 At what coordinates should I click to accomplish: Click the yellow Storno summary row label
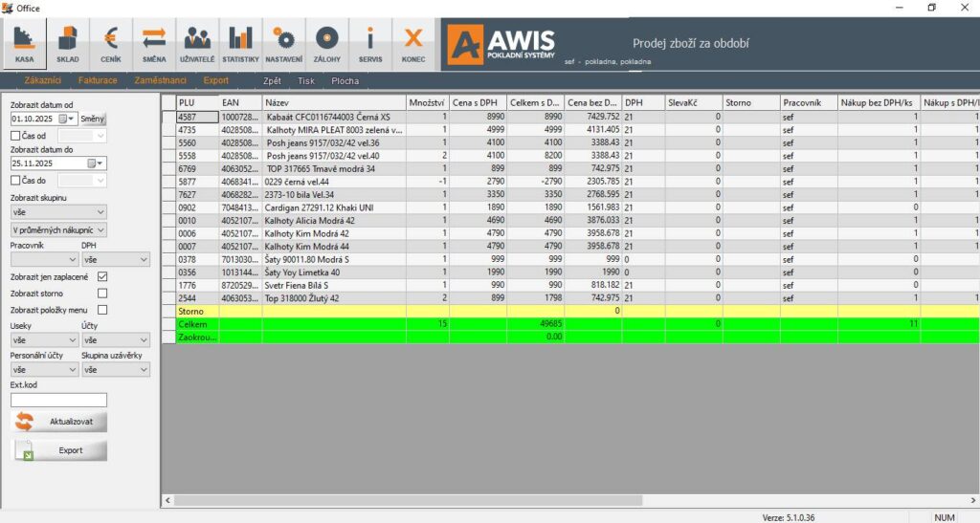[190, 311]
